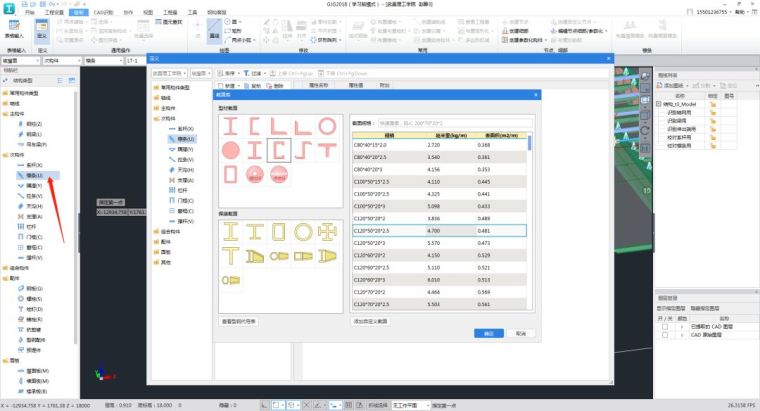Choose the solid circle section shape
This screenshot has height=411, width=760.
[231, 151]
